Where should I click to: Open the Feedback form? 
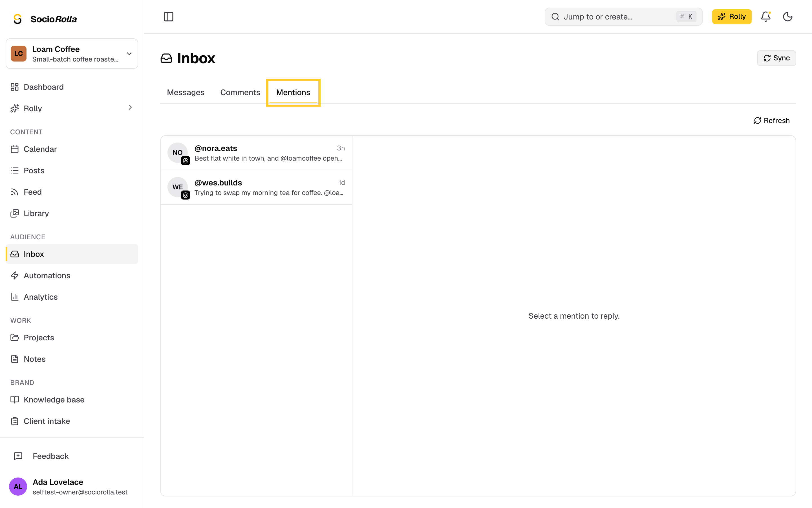coord(72,456)
